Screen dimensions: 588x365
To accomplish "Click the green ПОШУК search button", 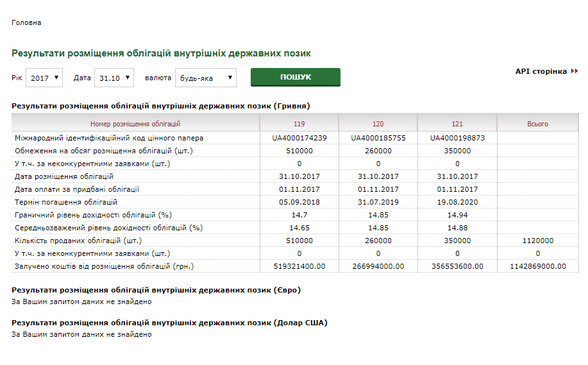I will [296, 77].
